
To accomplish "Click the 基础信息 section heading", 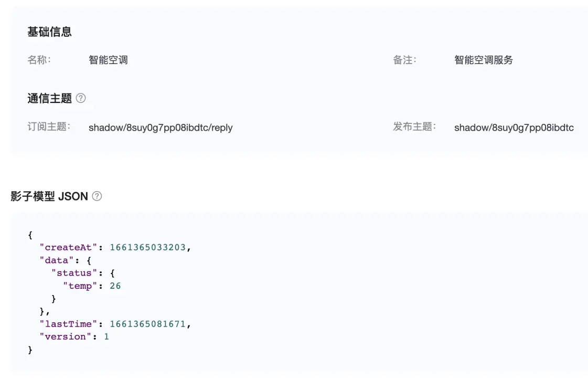I will [x=49, y=32].
